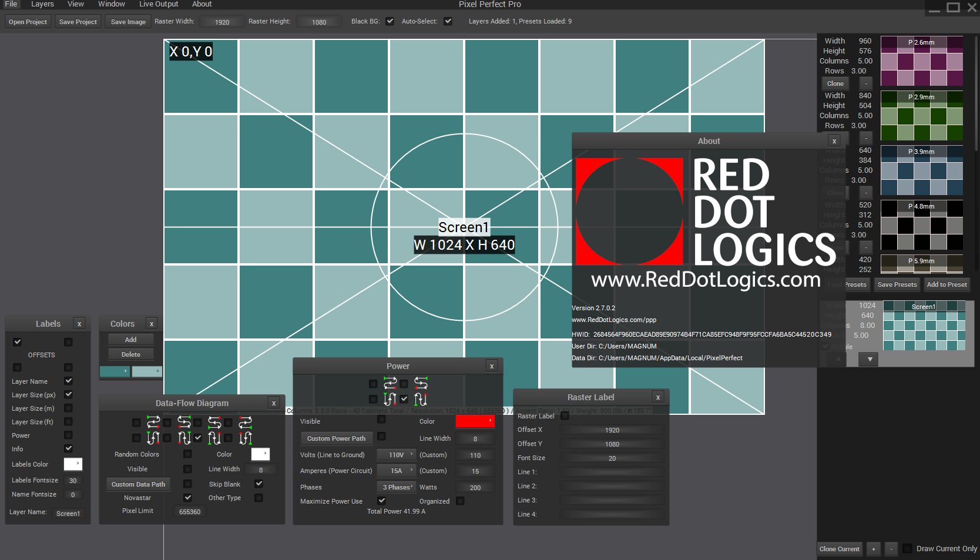This screenshot has width=980, height=560.
Task: Open the File menu
Action: coord(11,4)
